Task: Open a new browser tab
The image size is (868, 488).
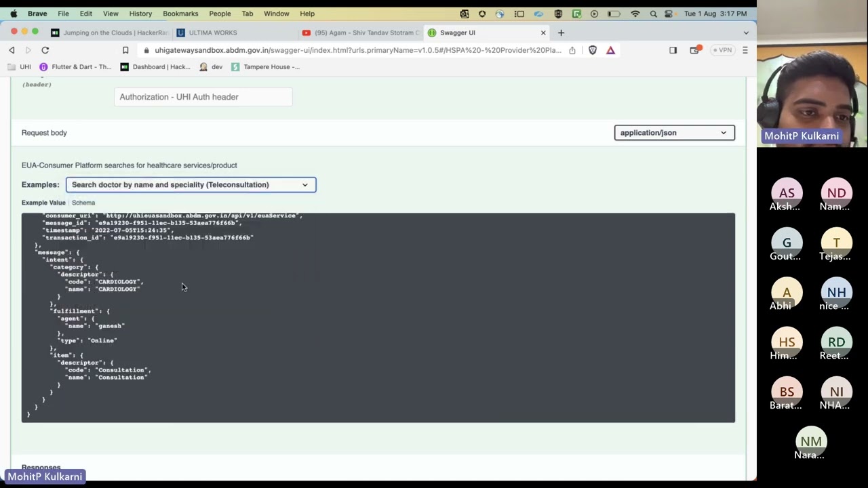Action: click(561, 33)
